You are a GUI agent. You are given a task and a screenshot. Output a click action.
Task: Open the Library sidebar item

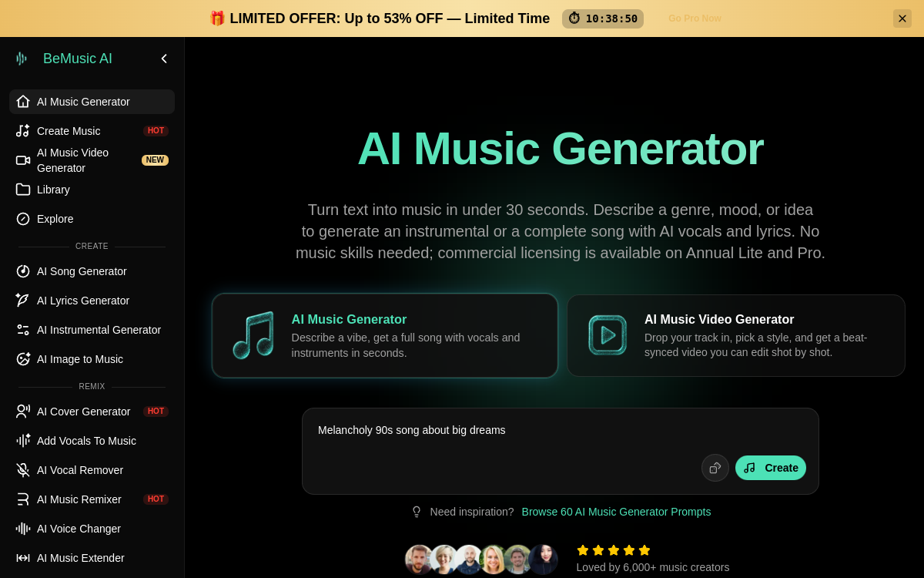click(92, 190)
